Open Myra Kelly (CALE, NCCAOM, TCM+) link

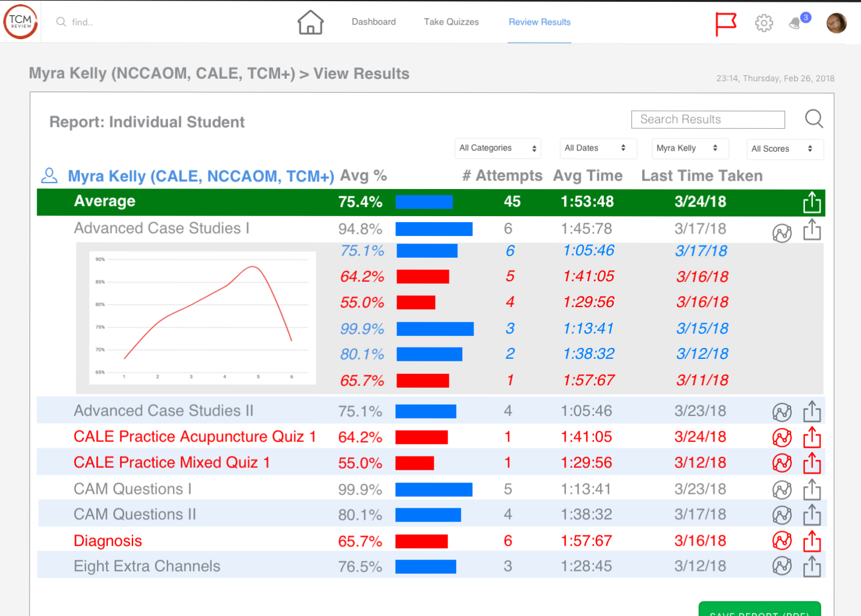(201, 176)
